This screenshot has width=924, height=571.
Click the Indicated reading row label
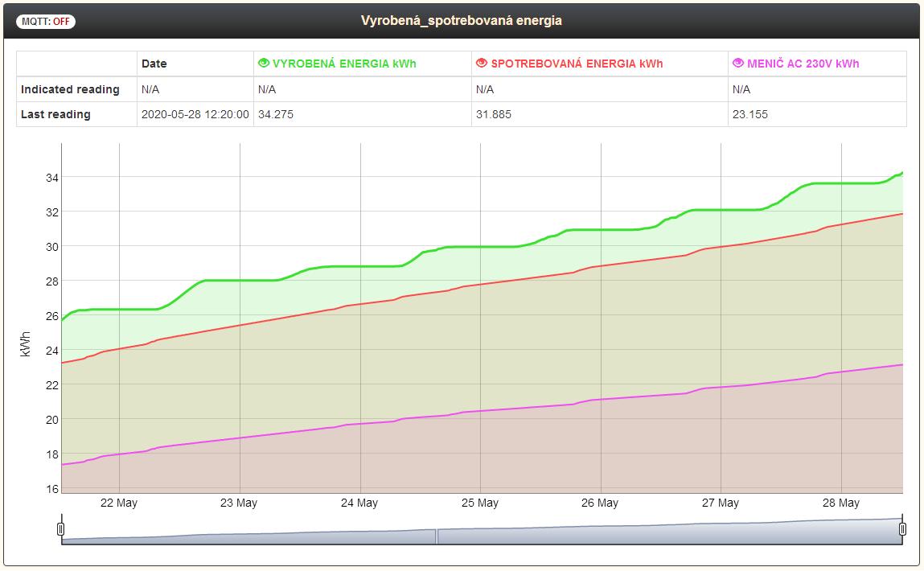70,89
